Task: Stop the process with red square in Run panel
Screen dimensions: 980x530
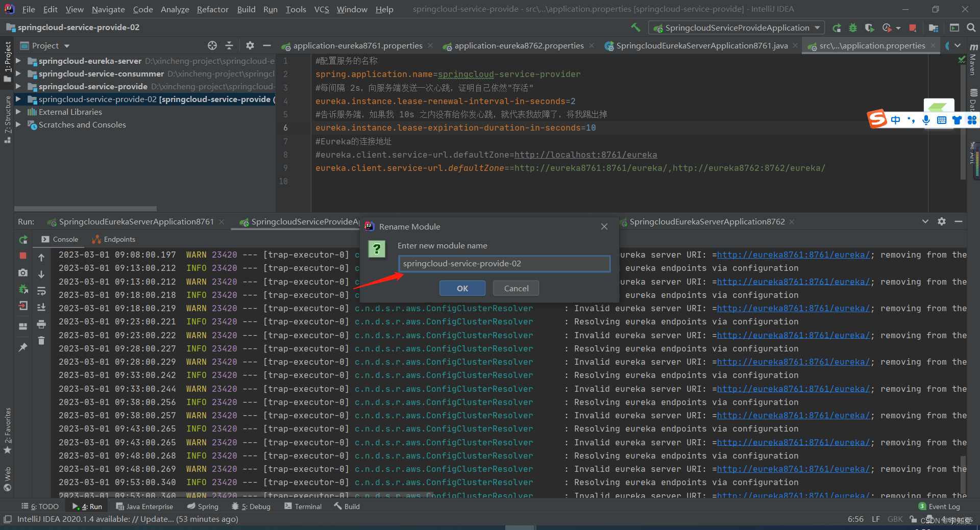Action: click(x=23, y=256)
